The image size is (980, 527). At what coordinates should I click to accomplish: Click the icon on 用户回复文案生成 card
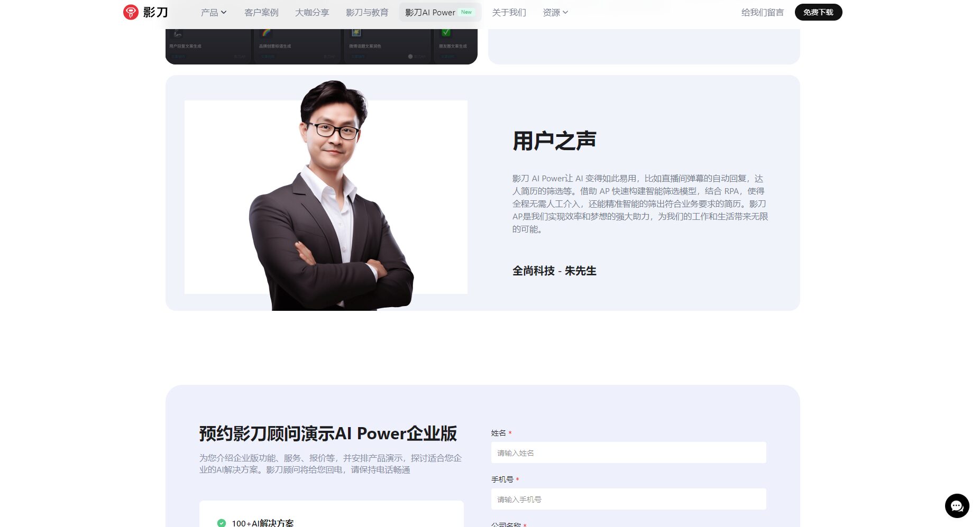click(178, 34)
